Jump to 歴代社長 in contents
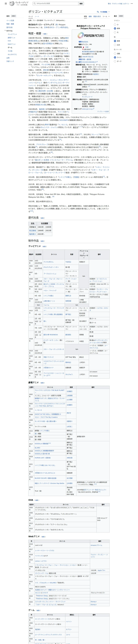This screenshot has height=644, width=138. pos(10,27)
